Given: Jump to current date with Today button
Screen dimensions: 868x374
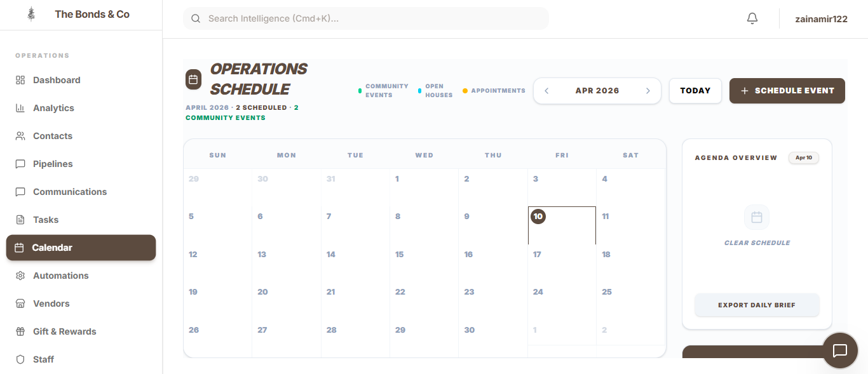Looking at the screenshot, I should pos(695,91).
